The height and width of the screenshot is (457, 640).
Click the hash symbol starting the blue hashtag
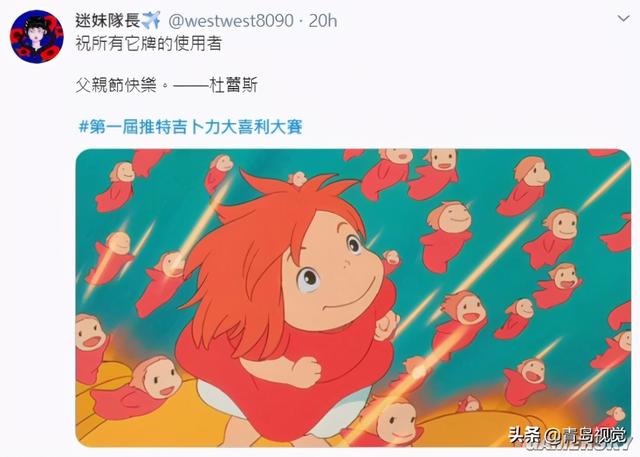pyautogui.click(x=83, y=127)
